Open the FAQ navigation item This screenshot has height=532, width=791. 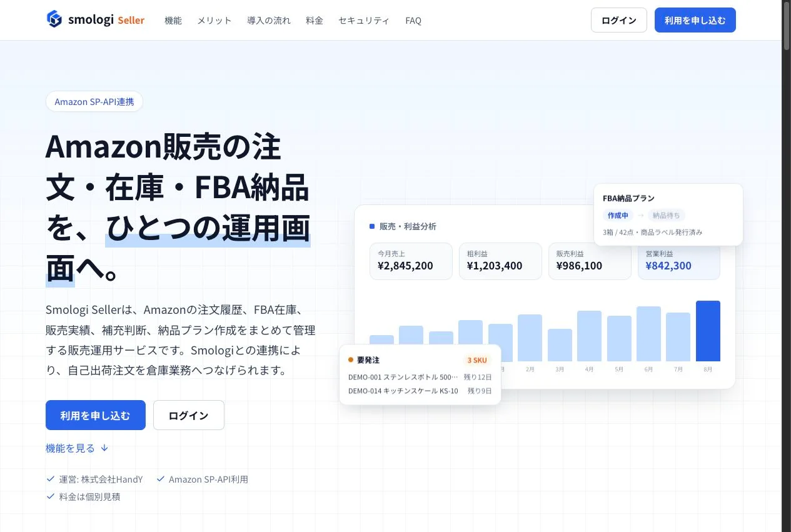tap(413, 20)
